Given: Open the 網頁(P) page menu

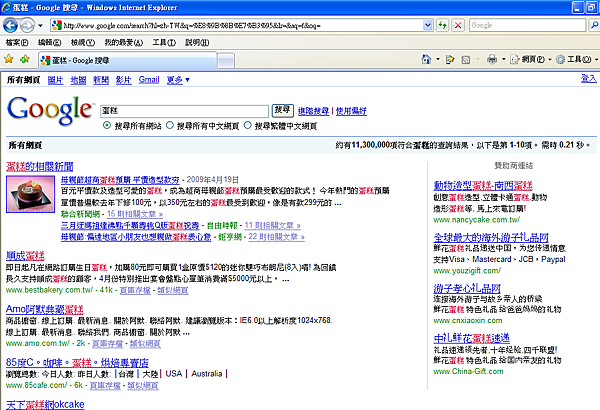Looking at the screenshot, I should click(530, 59).
